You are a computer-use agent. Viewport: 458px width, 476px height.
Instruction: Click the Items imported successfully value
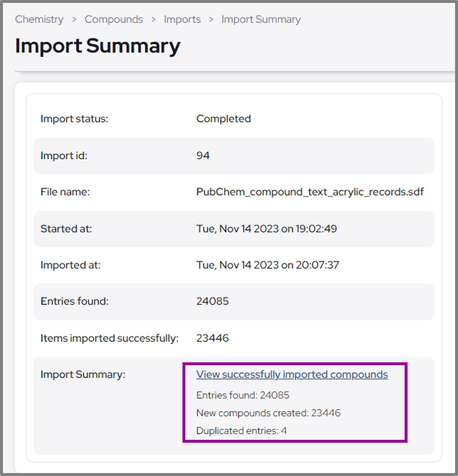pyautogui.click(x=212, y=338)
